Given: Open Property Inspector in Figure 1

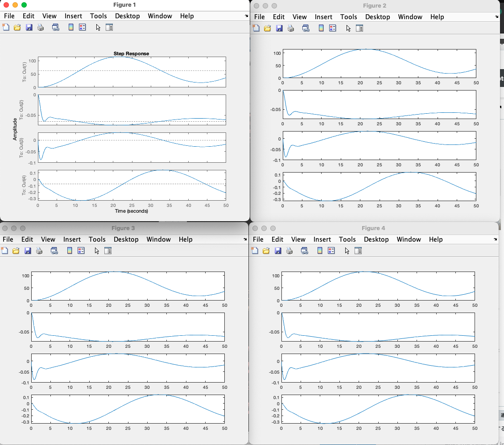Looking at the screenshot, I should (109, 27).
